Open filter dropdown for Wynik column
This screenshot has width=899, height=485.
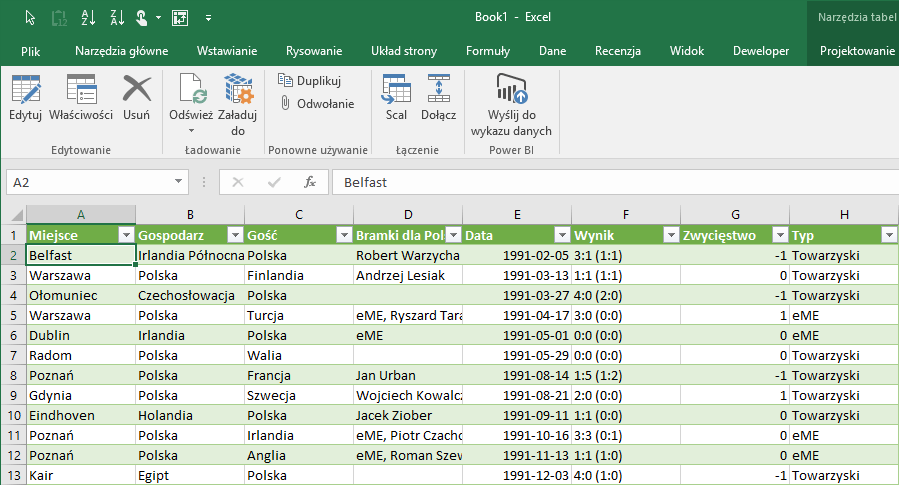click(x=670, y=235)
